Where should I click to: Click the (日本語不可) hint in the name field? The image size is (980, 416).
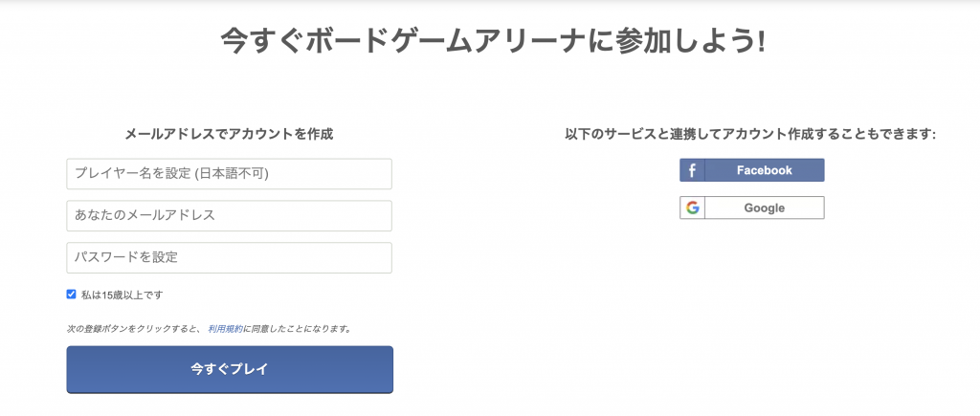(x=232, y=174)
